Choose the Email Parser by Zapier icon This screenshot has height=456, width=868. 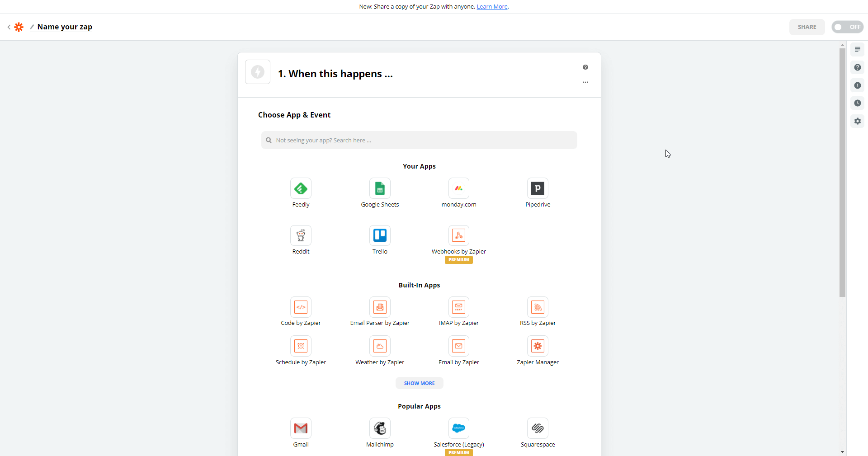tap(380, 307)
